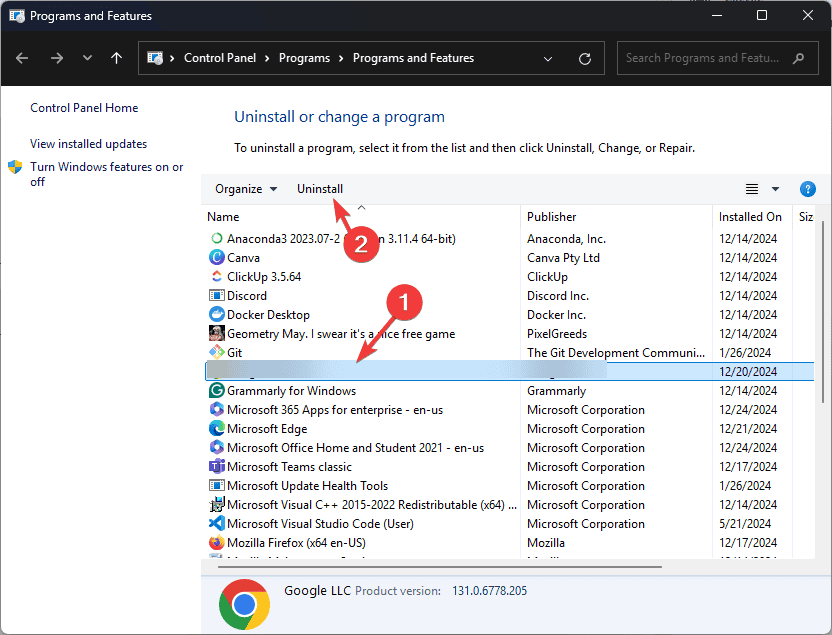Image resolution: width=832 pixels, height=635 pixels.
Task: Select 'ClickUp 3.5.64' program name
Action: [264, 277]
